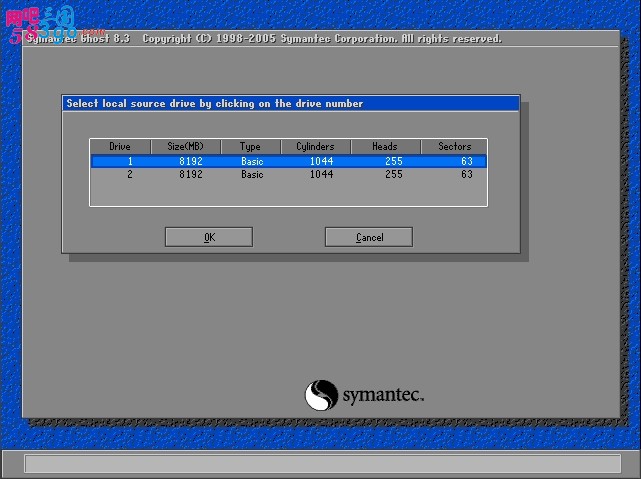Screen dimensions: 641x479
Task: Click the 'Select local source drive' dialog title
Action: tap(215, 103)
